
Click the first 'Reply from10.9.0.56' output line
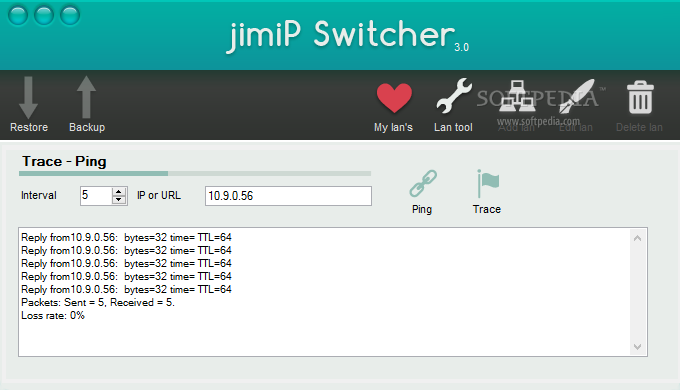coord(126,237)
